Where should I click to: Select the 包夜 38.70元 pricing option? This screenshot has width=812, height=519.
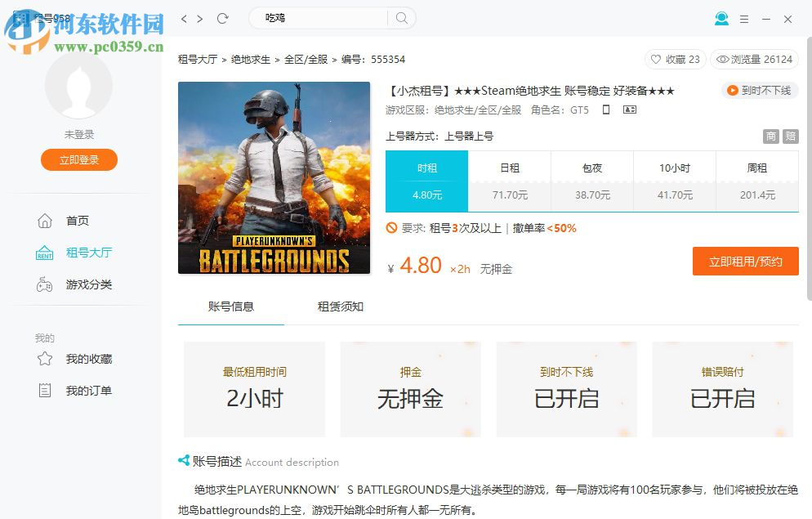[591, 181]
